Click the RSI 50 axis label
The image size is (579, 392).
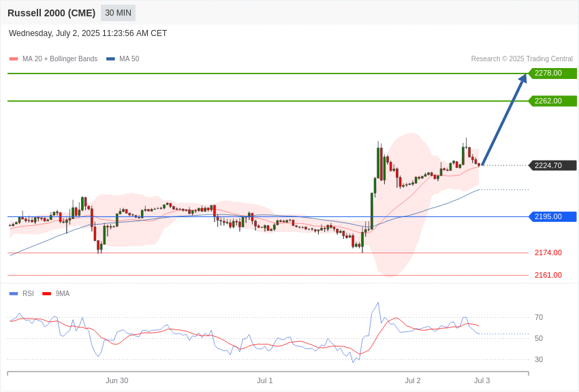pyautogui.click(x=539, y=338)
